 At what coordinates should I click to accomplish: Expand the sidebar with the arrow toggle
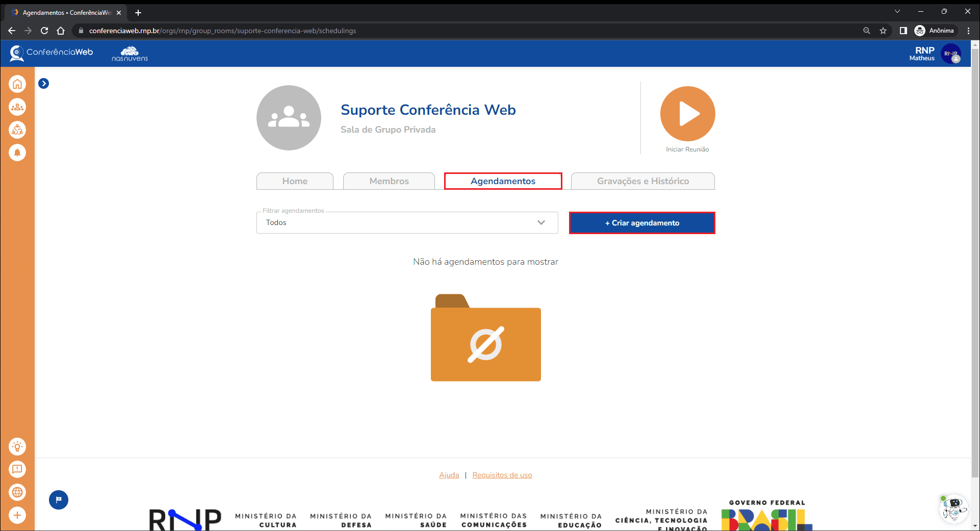[44, 84]
